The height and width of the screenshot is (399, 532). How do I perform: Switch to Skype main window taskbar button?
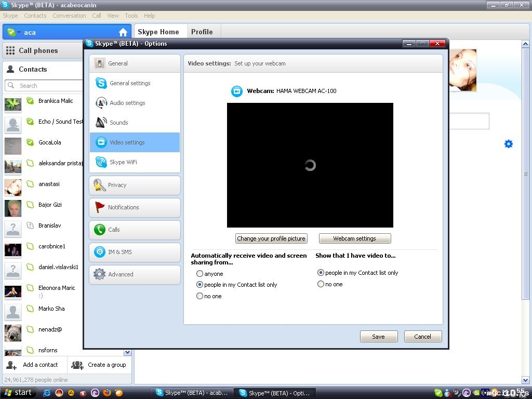pyautogui.click(x=192, y=393)
